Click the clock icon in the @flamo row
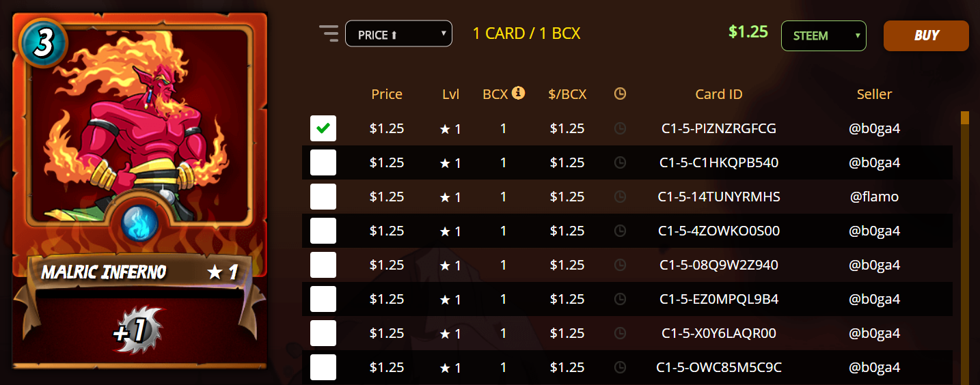980x385 pixels. pyautogui.click(x=620, y=197)
